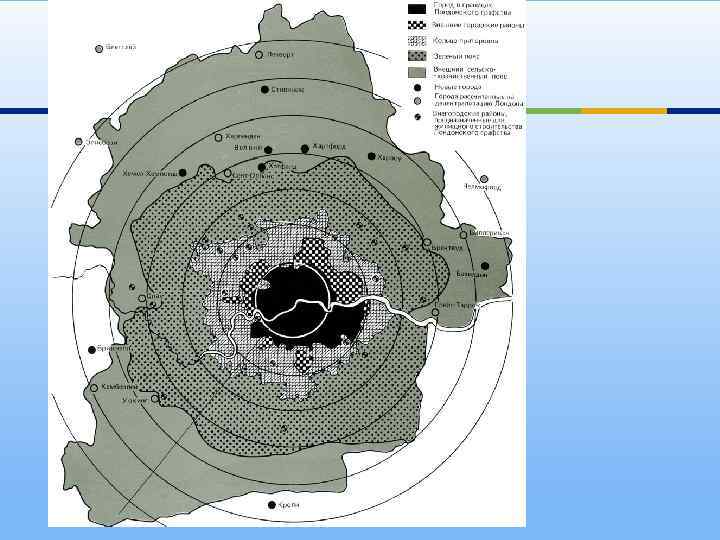This screenshot has height=540, width=720.
Task: Click the Billericay hollow circle marker
Action: click(463, 235)
